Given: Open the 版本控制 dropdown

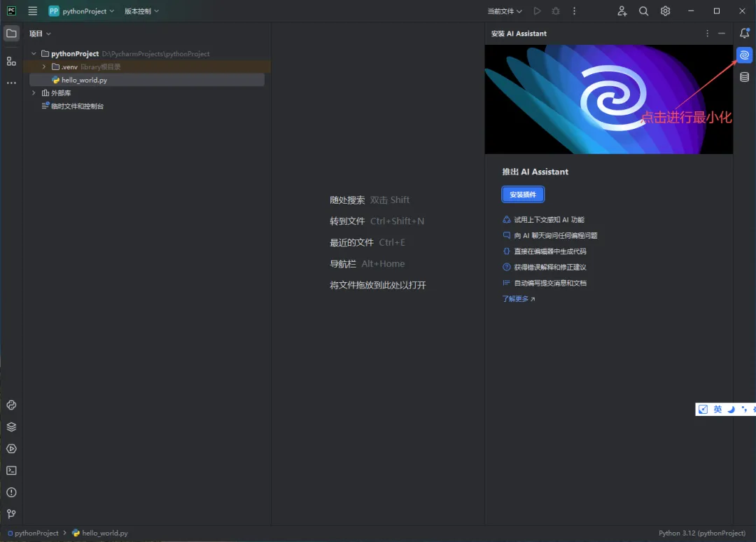Looking at the screenshot, I should coord(141,11).
